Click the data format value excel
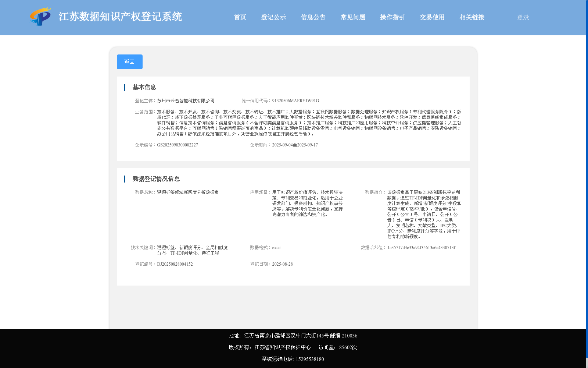Viewport: 588px width, 368px height. click(277, 248)
